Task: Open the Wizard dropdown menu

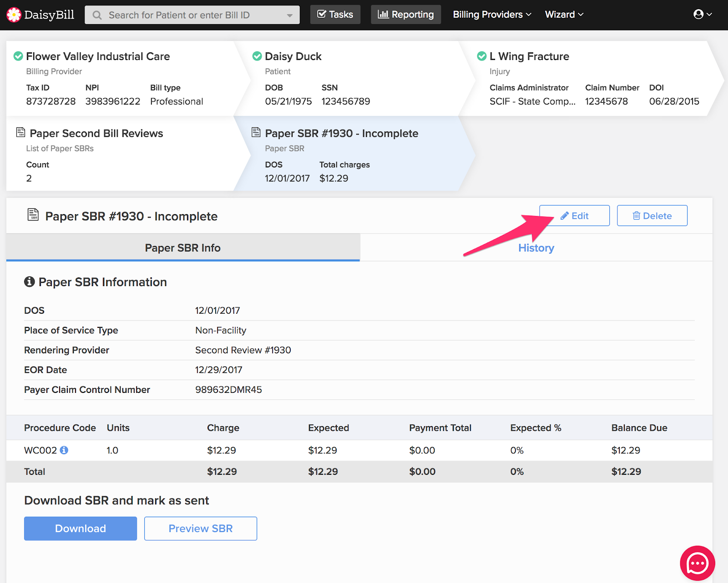Action: click(x=564, y=15)
